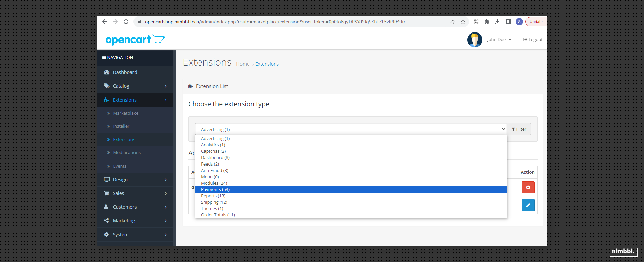This screenshot has height=262, width=644.
Task: Choose Advertising (1) from dropdown list
Action: (351, 139)
